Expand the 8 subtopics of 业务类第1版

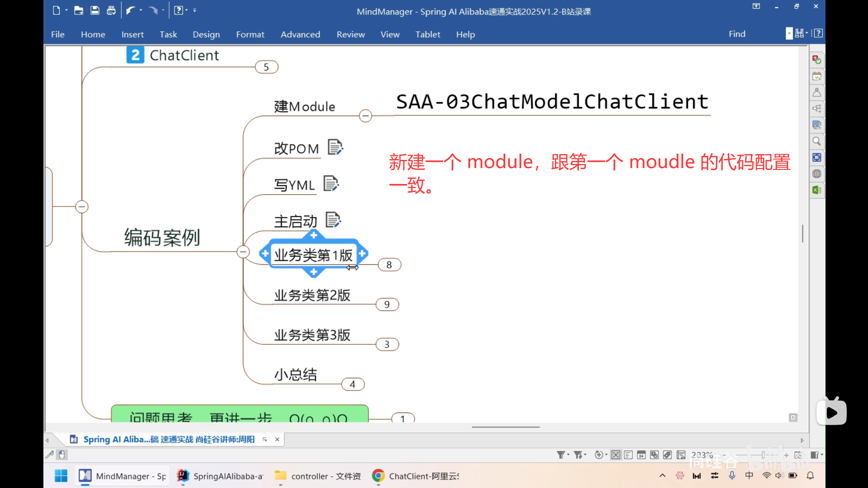(389, 265)
